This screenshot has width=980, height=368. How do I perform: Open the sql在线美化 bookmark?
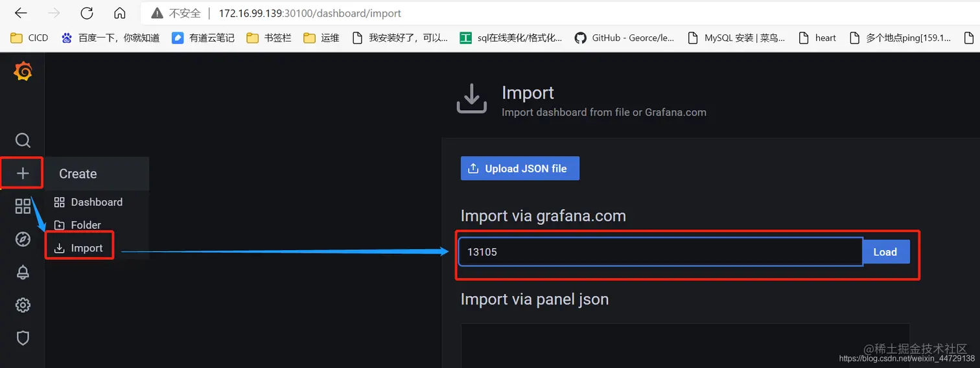pos(511,38)
